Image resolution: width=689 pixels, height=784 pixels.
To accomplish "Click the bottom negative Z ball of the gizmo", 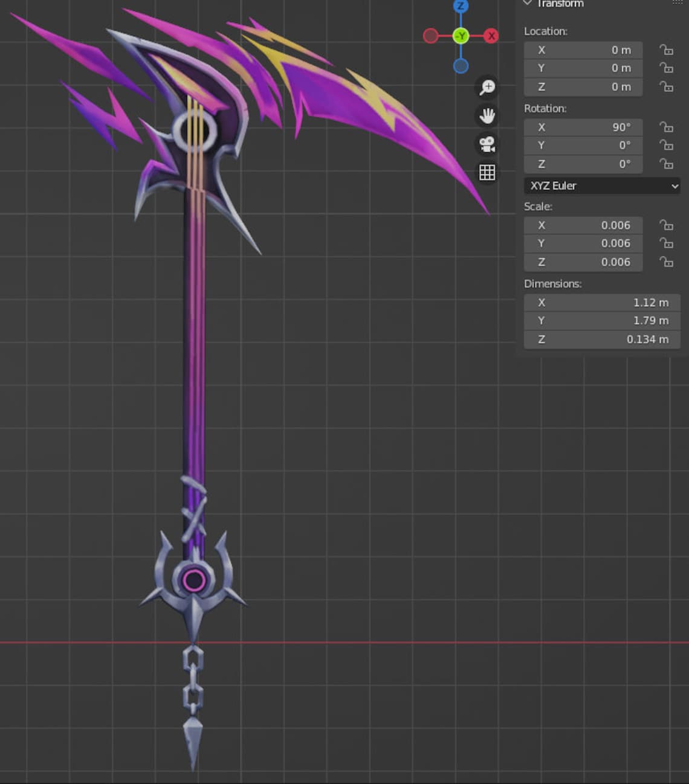I will (460, 66).
